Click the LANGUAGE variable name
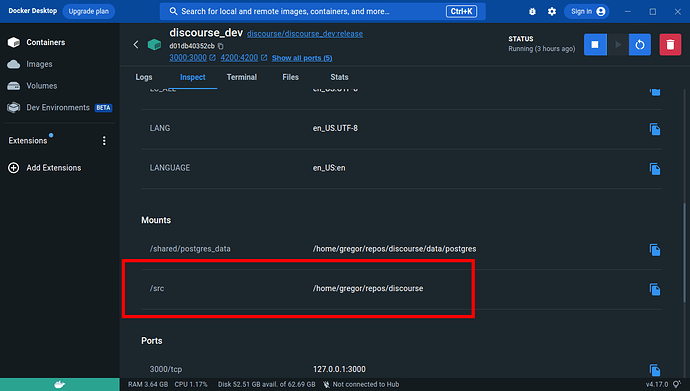690x391 pixels. point(170,168)
